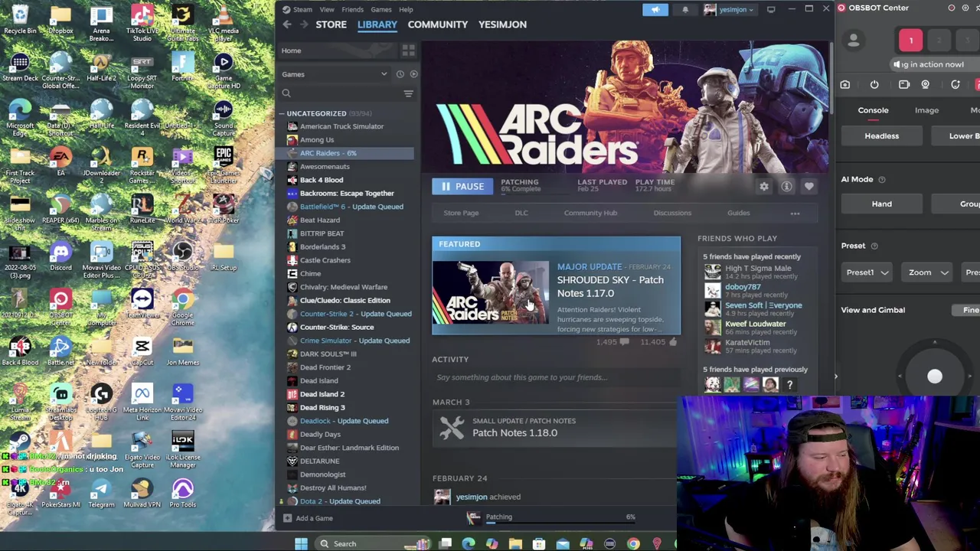Open ARC Raiders DLC link
The image size is (980, 551).
(521, 214)
